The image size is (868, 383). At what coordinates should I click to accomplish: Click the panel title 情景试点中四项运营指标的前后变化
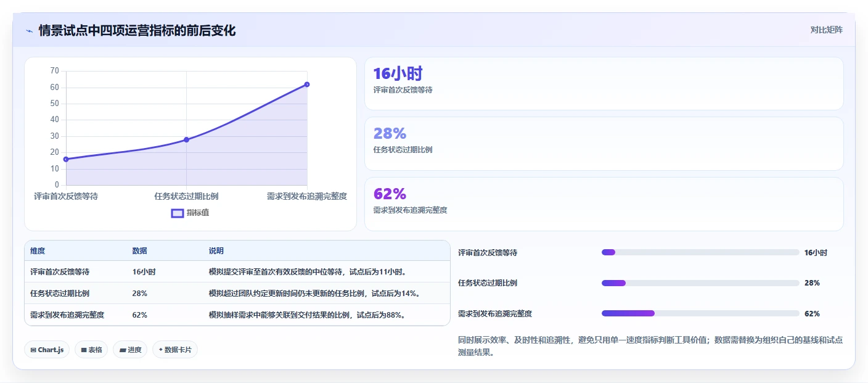click(x=137, y=30)
